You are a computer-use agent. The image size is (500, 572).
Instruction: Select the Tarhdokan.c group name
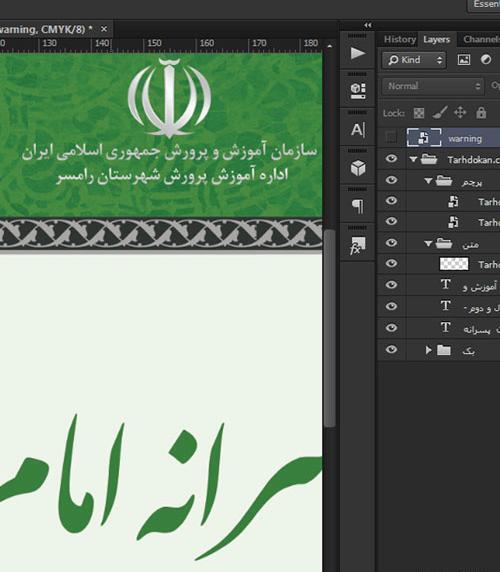(x=474, y=160)
